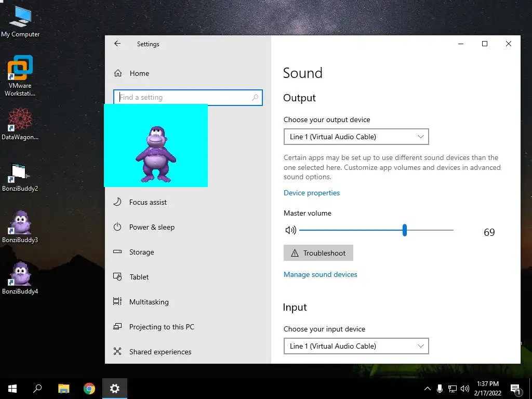This screenshot has width=532, height=399.
Task: Close the Settings window
Action: tap(508, 44)
